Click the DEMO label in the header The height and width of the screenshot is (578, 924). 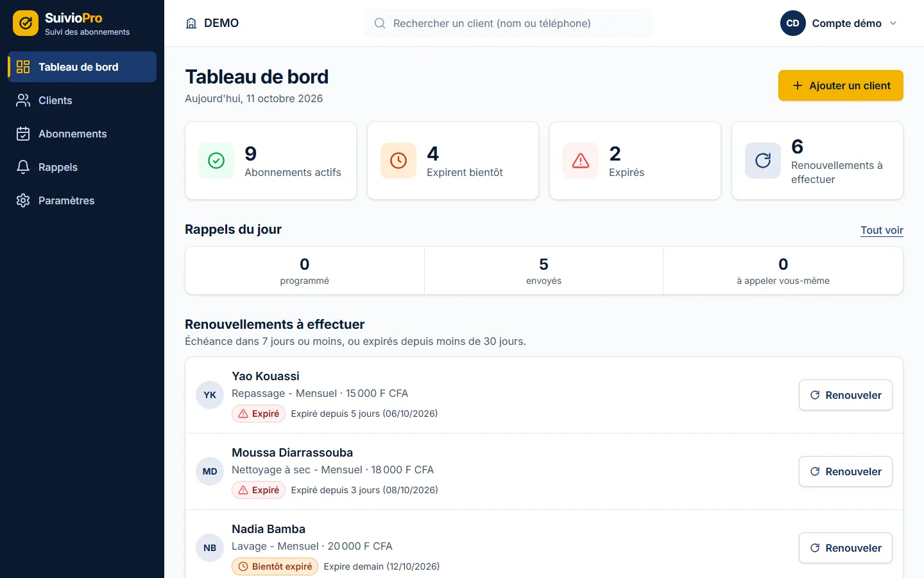[221, 23]
